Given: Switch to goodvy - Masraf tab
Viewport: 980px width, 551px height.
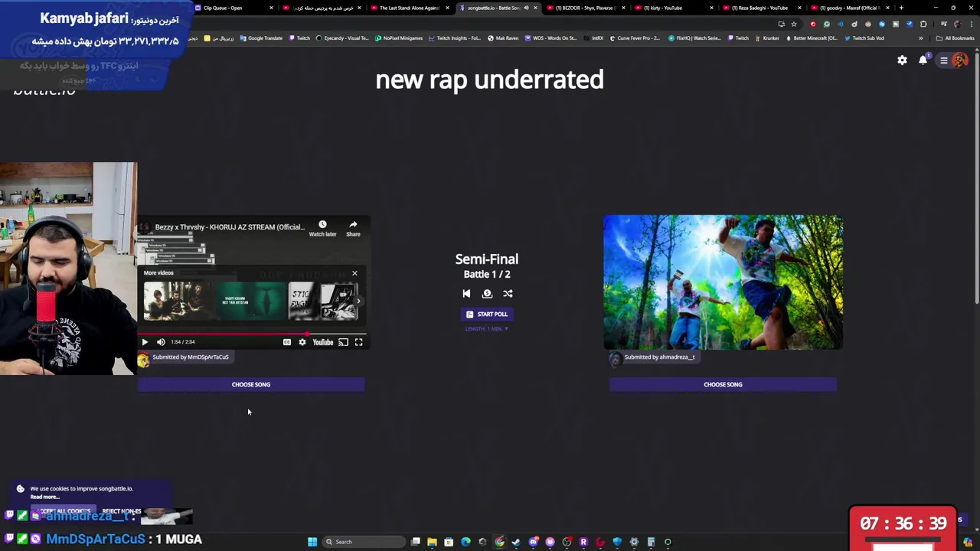Looking at the screenshot, I should (x=850, y=8).
